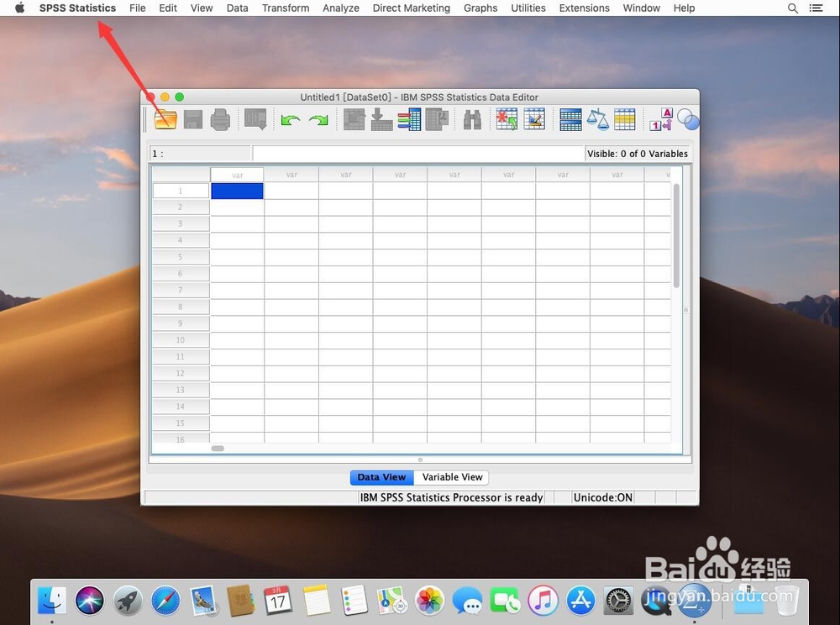Open the Transform menu
The image size is (840, 625).
click(x=286, y=8)
